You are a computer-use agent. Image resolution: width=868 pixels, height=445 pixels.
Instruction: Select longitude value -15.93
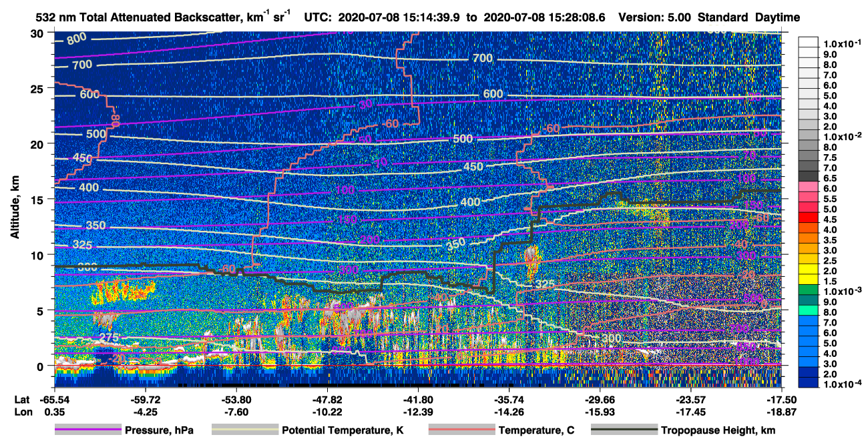[x=600, y=412]
